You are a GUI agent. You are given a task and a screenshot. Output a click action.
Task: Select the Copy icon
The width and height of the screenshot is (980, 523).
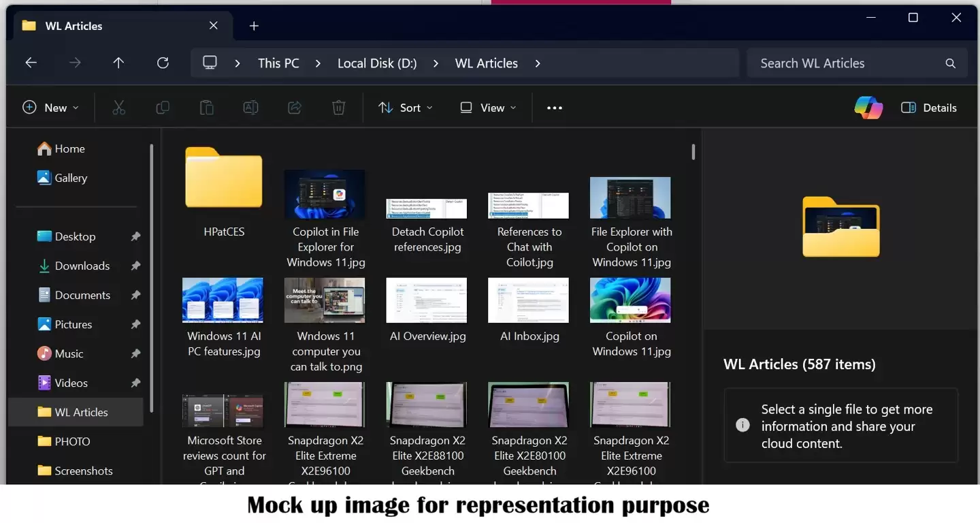coord(163,107)
